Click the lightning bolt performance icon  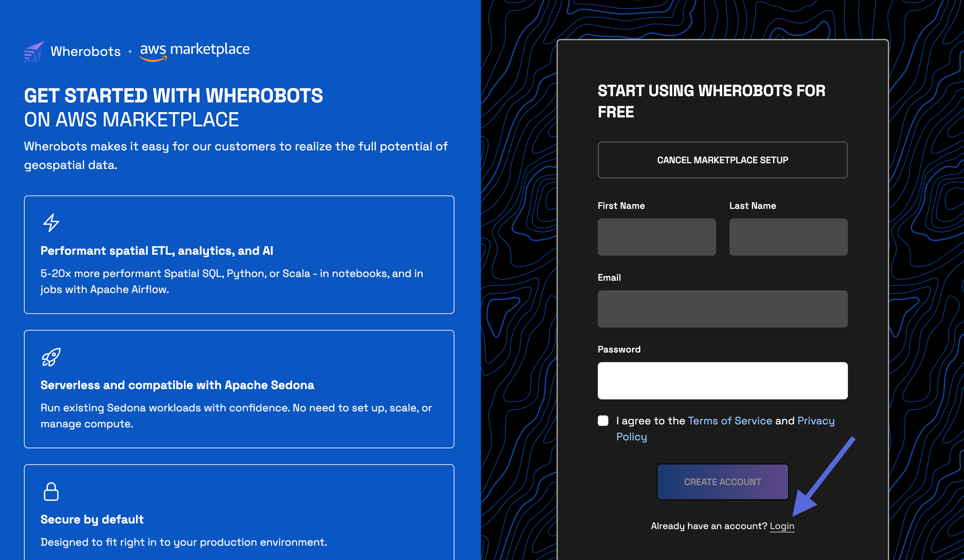(x=51, y=222)
